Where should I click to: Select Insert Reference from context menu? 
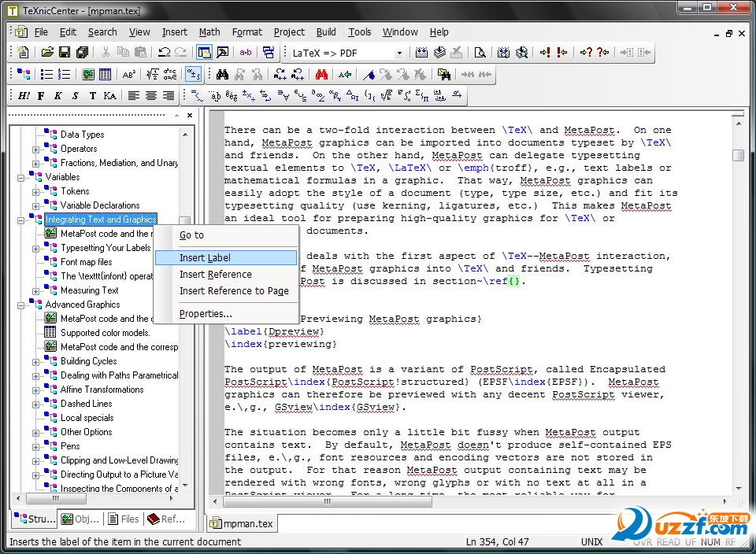point(215,275)
